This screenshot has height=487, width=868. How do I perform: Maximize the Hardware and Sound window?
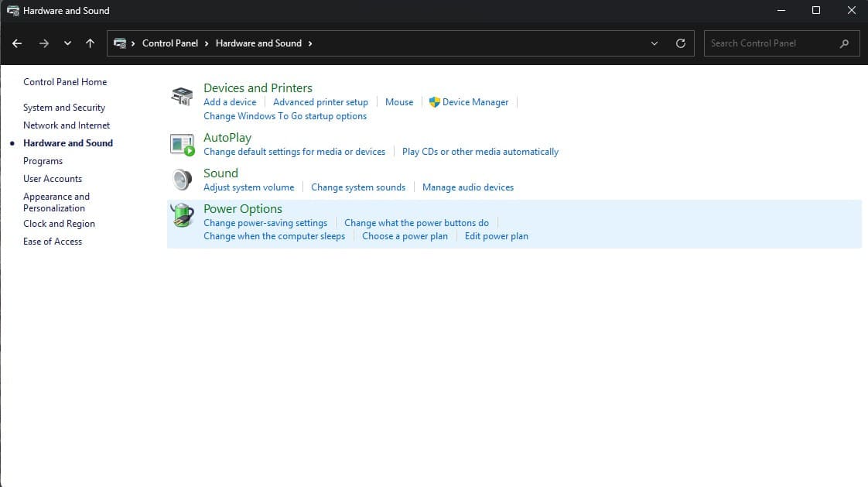pyautogui.click(x=816, y=11)
